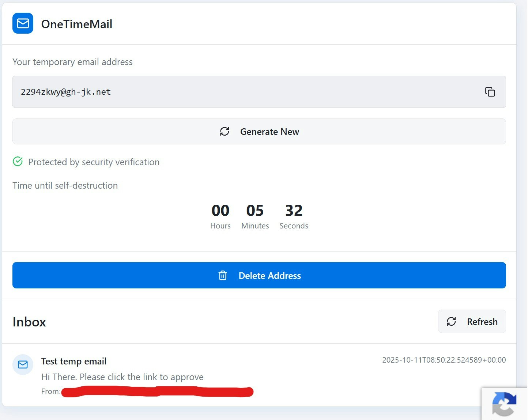Click the '00' Hours countdown value
This screenshot has height=420, width=528.
pos(220,211)
